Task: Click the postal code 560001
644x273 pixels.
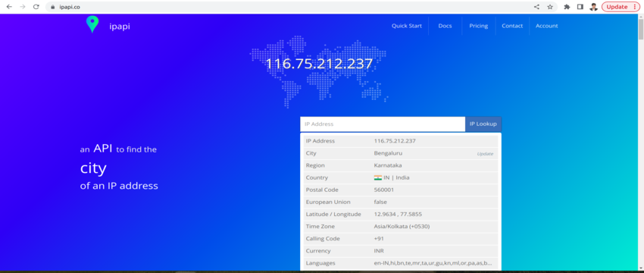Action: 383,190
